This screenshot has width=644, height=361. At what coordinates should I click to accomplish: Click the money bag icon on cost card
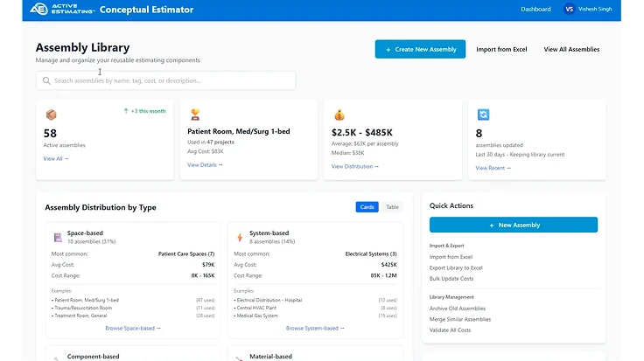(339, 115)
